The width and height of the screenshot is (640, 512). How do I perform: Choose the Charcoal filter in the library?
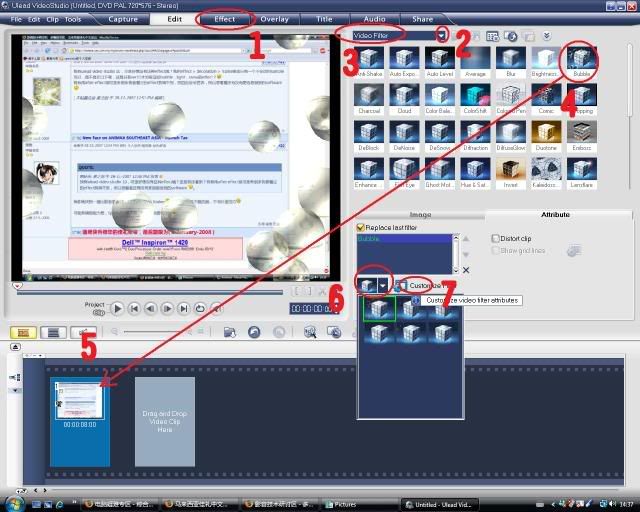368,100
